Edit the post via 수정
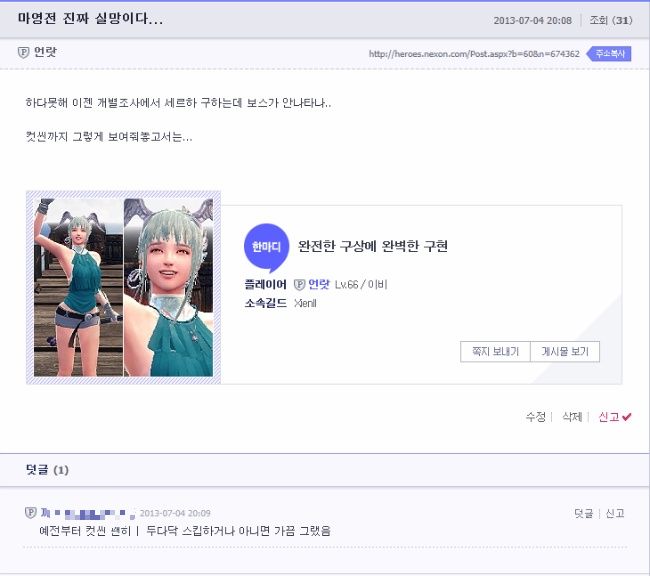Image resolution: width=650 pixels, height=576 pixels. coord(536,416)
